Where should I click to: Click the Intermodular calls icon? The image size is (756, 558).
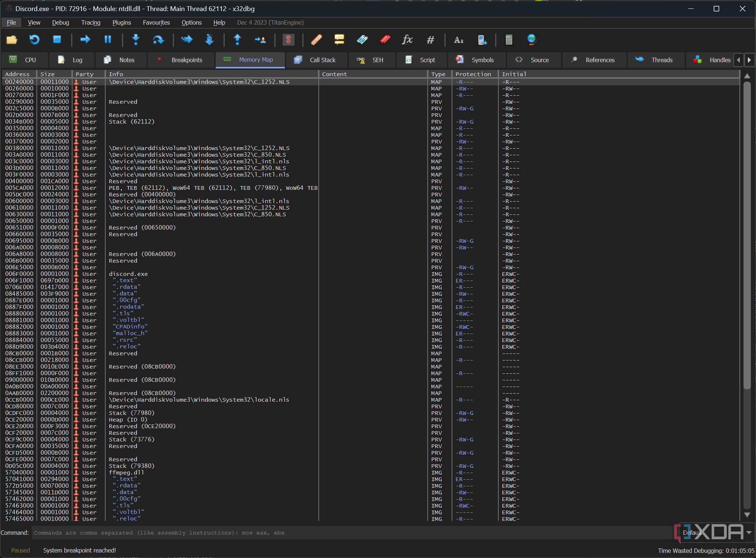tap(482, 39)
